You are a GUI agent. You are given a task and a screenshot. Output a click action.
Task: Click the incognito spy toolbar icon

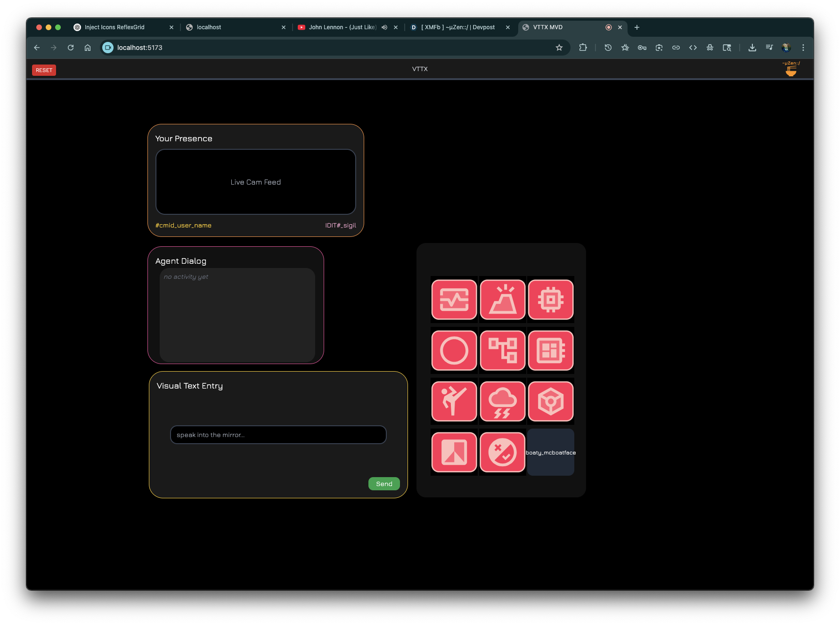(x=710, y=48)
